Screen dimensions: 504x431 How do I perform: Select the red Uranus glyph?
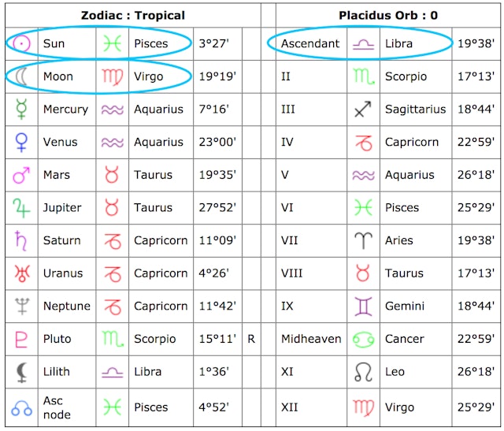click(21, 273)
